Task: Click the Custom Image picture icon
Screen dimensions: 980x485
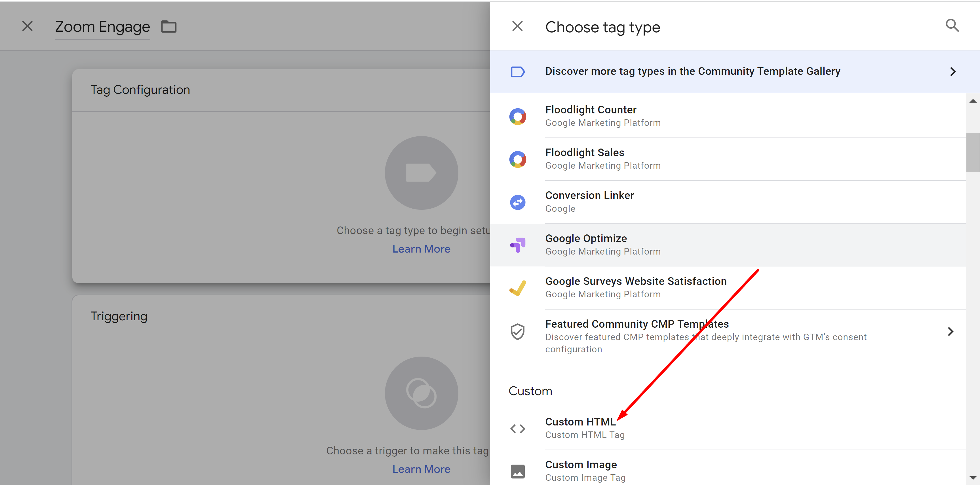Action: tap(518, 471)
